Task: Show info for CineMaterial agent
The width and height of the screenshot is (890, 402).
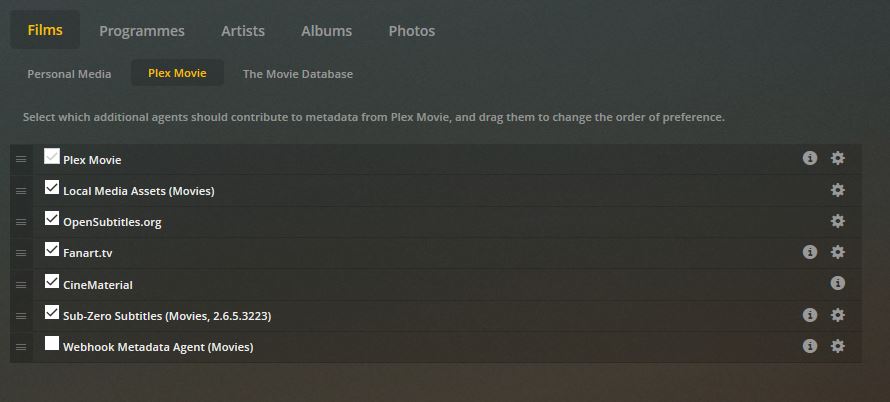Action: pyautogui.click(x=838, y=284)
